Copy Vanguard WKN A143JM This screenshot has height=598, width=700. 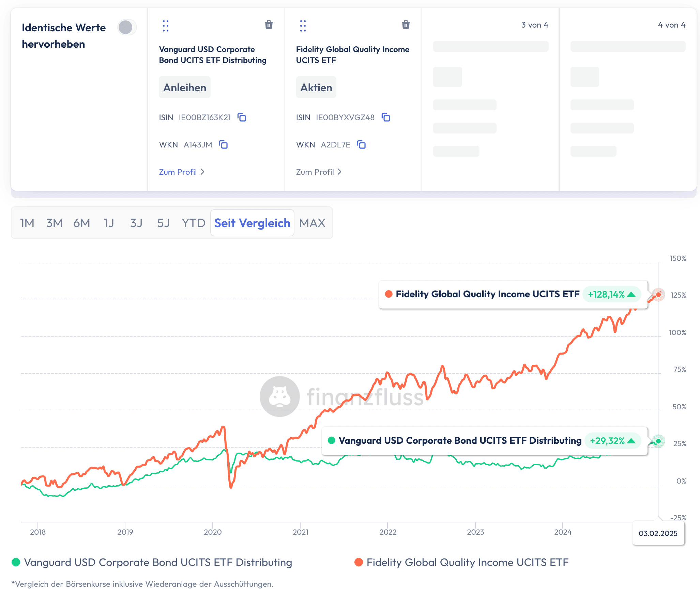[223, 145]
